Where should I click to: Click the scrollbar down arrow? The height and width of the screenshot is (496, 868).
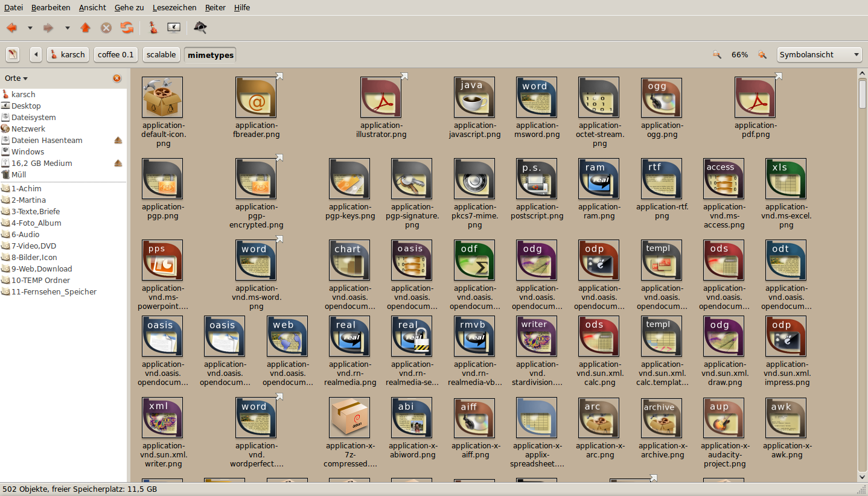(x=863, y=477)
